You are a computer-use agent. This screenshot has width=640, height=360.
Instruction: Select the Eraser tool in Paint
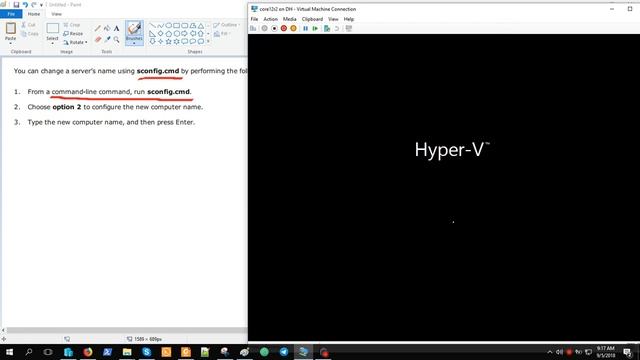[x=98, y=40]
